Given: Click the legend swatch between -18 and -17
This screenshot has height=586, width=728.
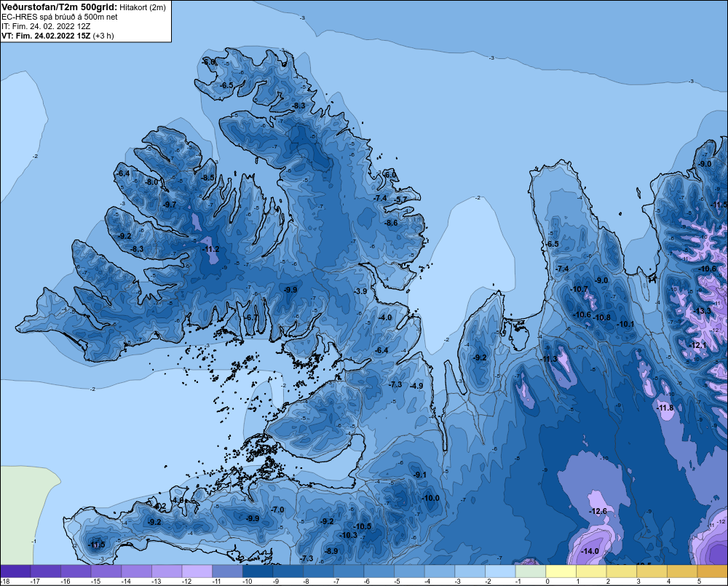Looking at the screenshot, I should click(x=15, y=571).
